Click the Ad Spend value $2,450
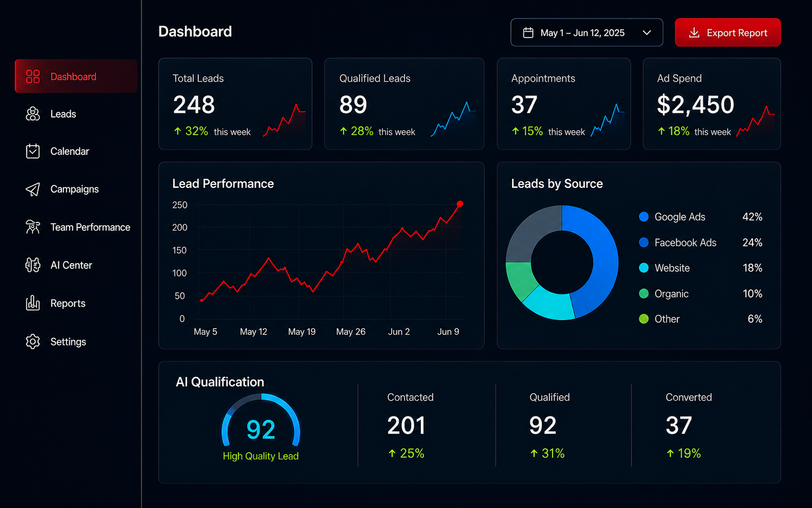This screenshot has width=812, height=508. [x=695, y=105]
